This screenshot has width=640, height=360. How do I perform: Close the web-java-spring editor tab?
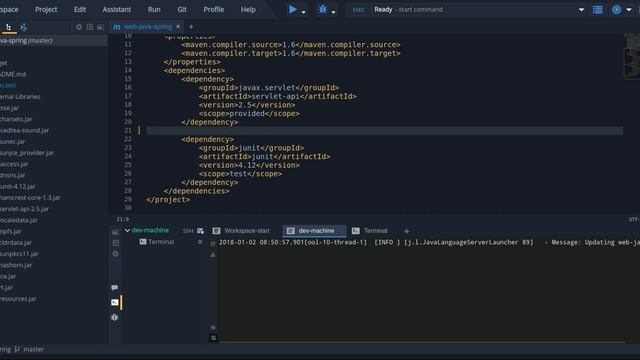[x=178, y=27]
